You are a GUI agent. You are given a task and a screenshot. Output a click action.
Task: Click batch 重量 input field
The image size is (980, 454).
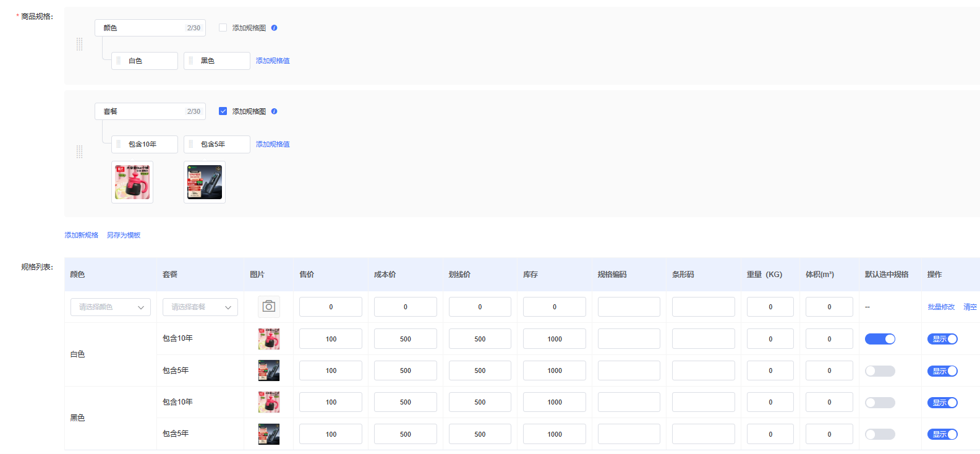click(x=770, y=307)
